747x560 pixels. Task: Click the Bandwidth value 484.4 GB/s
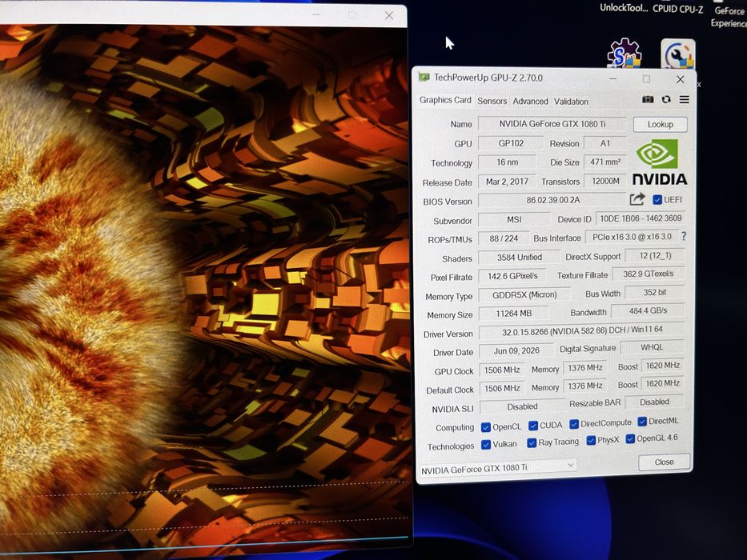[x=648, y=310]
